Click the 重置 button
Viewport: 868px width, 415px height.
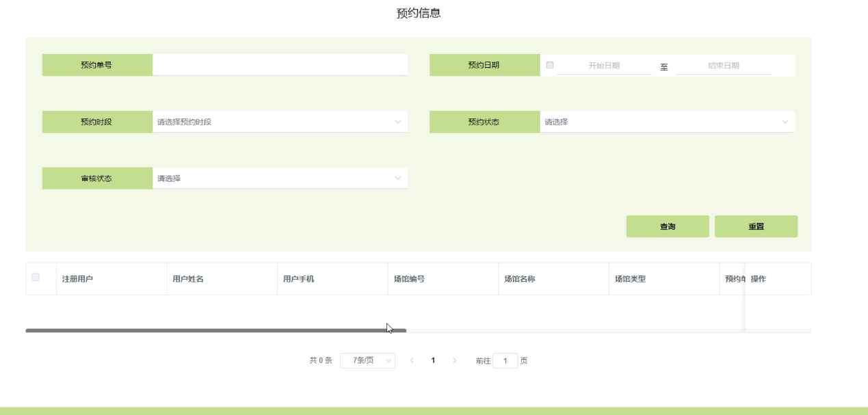(756, 226)
